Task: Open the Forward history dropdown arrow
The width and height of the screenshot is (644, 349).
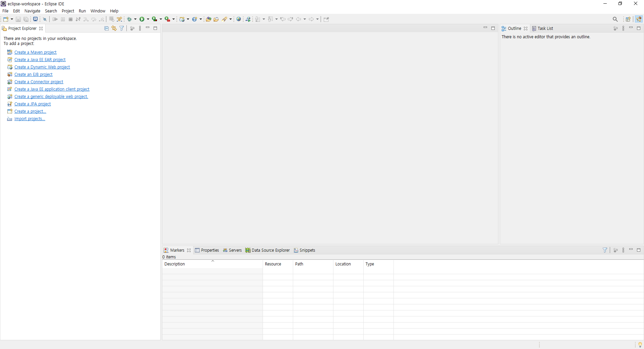Action: coord(317,19)
